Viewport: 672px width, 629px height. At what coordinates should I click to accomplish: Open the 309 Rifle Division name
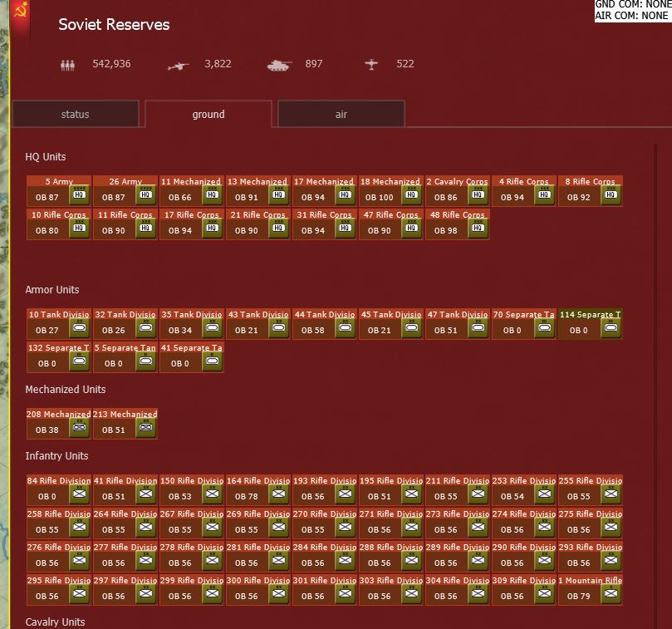pos(523,580)
